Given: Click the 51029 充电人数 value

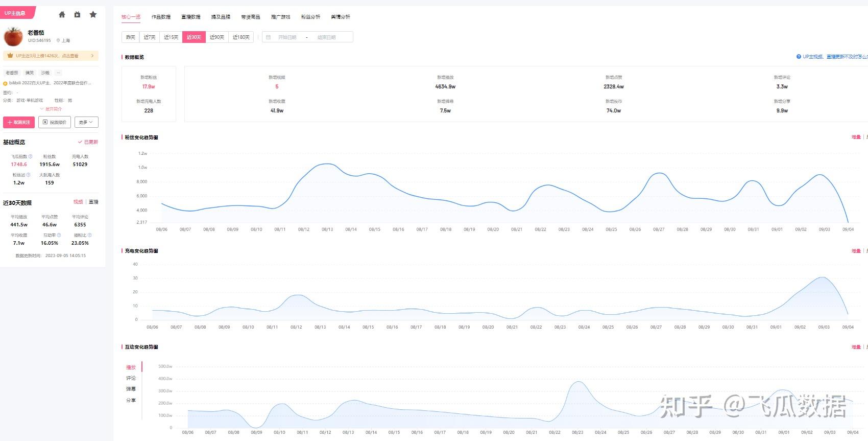Looking at the screenshot, I should [x=80, y=165].
